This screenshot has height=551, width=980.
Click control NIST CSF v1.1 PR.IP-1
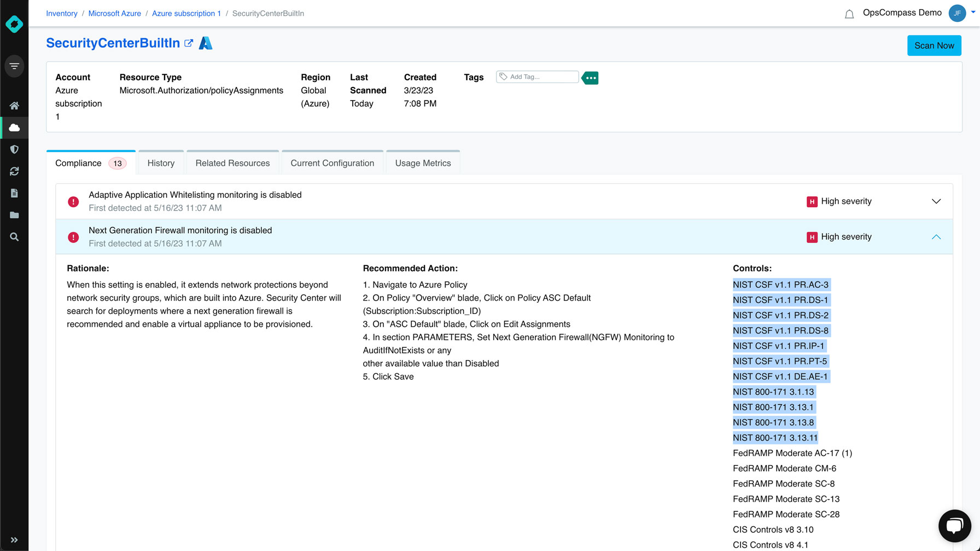(x=779, y=346)
